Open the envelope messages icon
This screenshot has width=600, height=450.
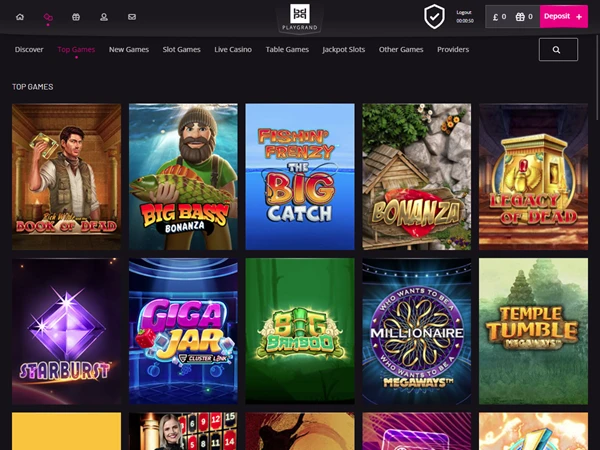coord(132,17)
